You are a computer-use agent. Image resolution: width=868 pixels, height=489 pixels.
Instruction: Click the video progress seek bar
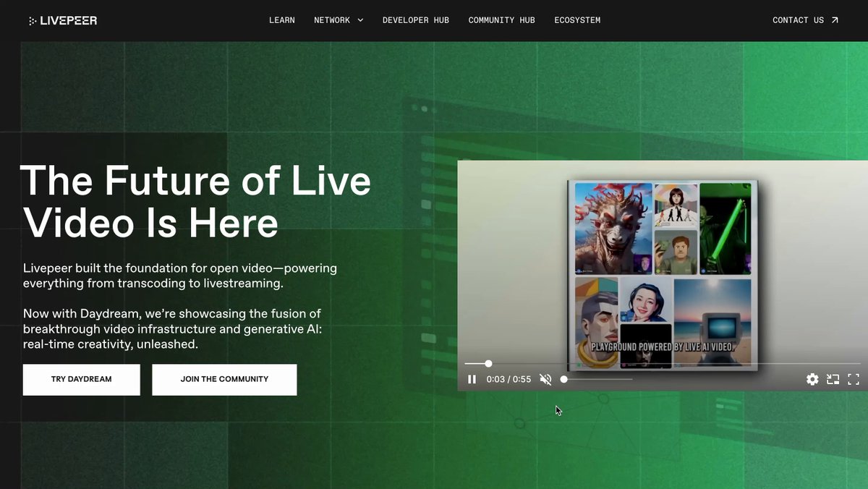(x=663, y=363)
